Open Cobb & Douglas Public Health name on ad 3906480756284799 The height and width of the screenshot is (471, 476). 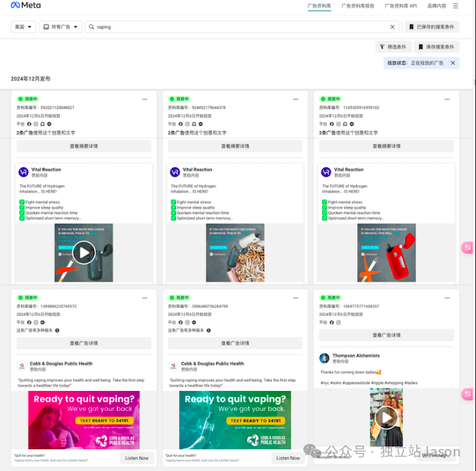213,364
